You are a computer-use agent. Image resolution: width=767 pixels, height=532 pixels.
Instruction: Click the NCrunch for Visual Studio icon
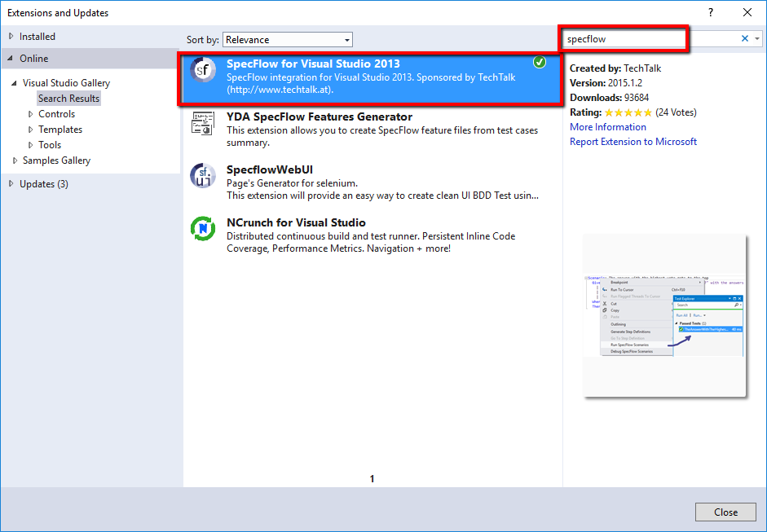point(202,229)
